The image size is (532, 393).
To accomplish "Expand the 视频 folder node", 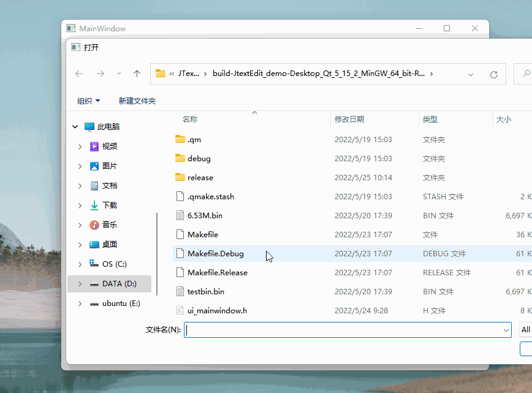I will point(80,147).
